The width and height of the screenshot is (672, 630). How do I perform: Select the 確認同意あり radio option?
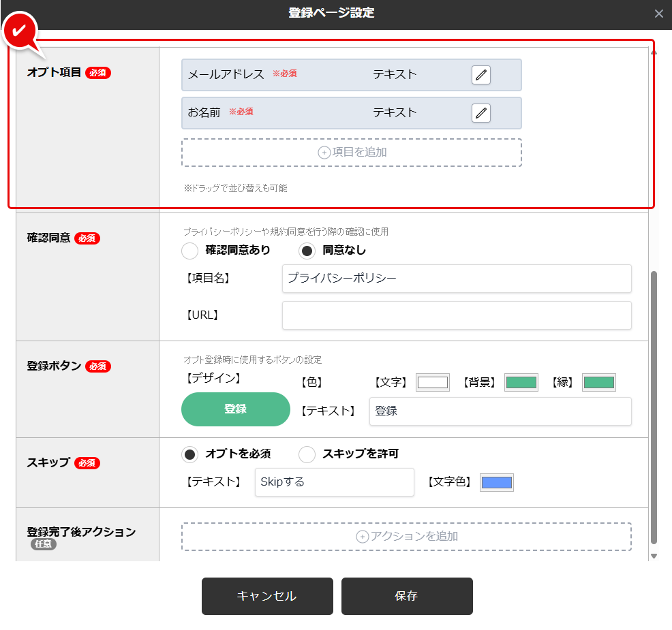(190, 251)
